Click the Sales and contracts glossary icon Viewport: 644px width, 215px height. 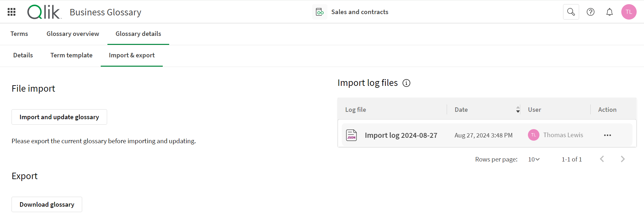click(319, 12)
